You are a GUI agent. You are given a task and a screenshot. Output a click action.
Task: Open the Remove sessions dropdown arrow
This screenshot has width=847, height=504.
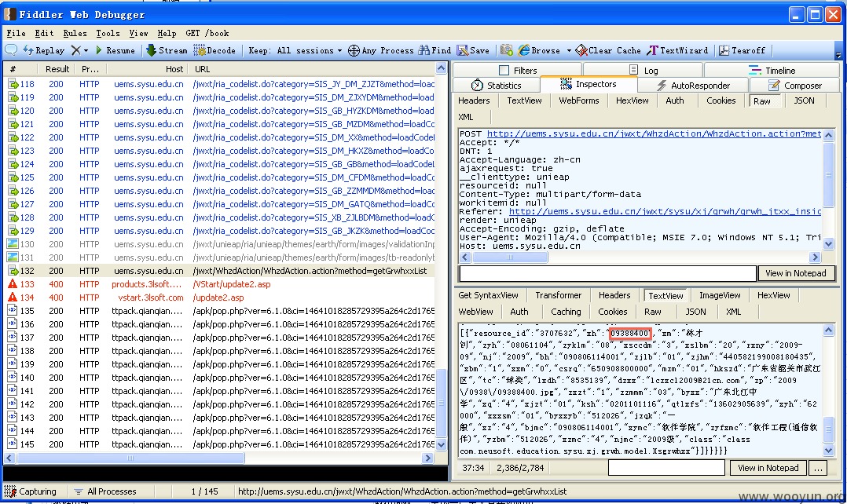pos(86,51)
